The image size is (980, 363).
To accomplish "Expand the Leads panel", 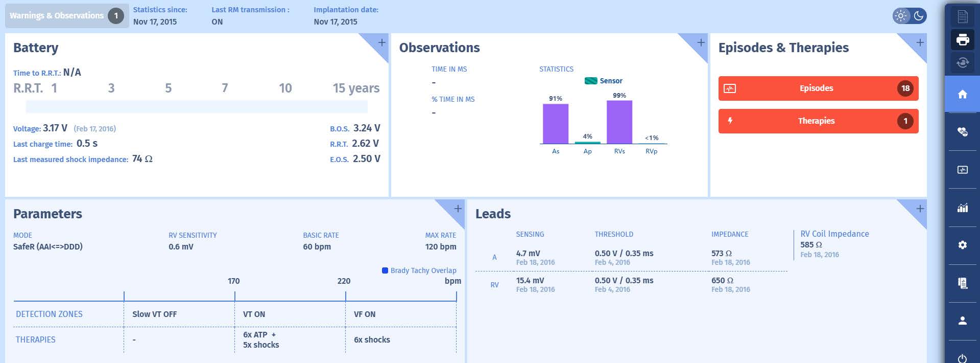I will tap(919, 209).
